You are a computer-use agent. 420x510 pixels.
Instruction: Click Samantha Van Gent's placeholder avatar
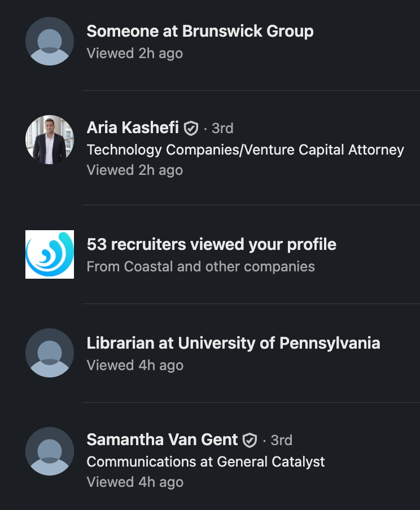[50, 451]
